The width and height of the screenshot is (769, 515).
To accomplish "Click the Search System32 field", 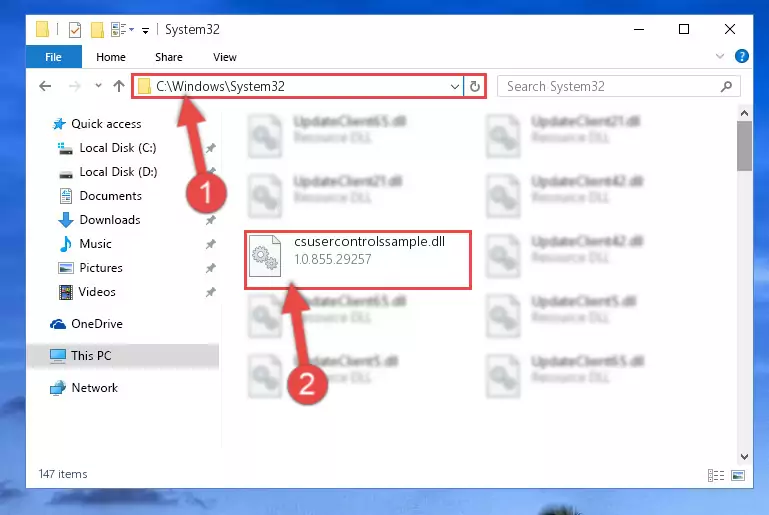I will (x=618, y=86).
